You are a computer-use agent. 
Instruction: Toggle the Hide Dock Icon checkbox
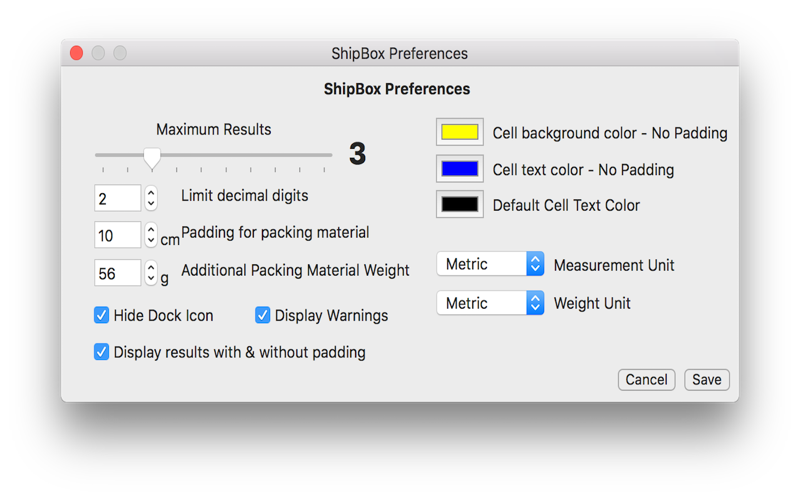102,315
